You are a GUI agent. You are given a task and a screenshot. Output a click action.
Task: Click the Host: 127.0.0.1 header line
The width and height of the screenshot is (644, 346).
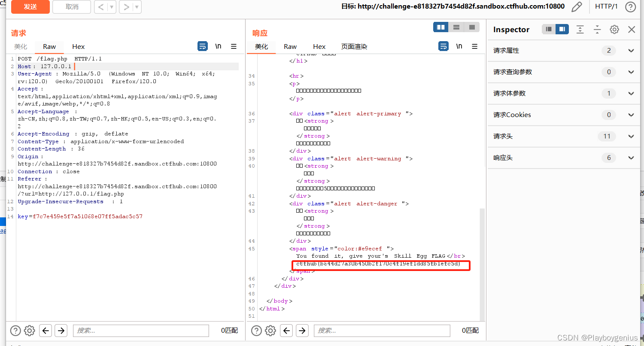point(45,66)
